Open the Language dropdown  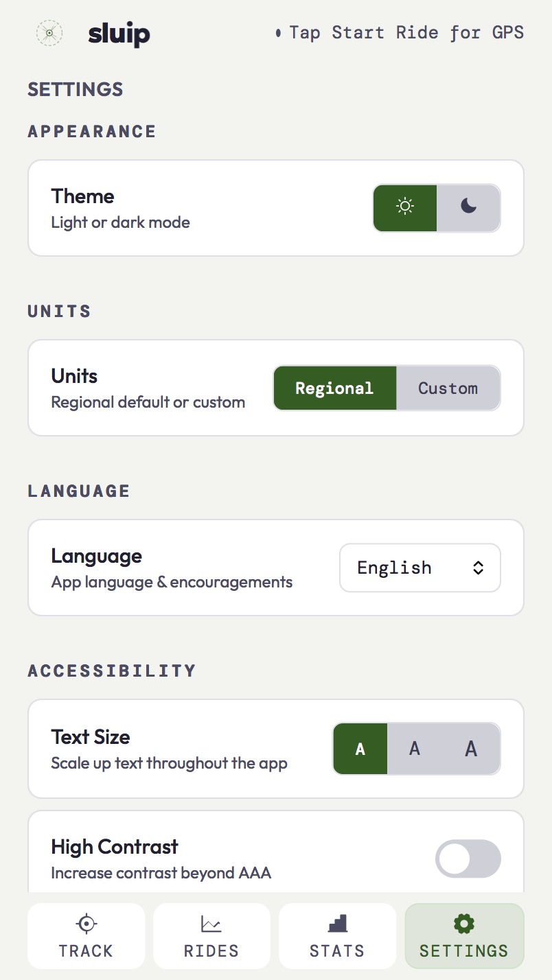pos(419,568)
